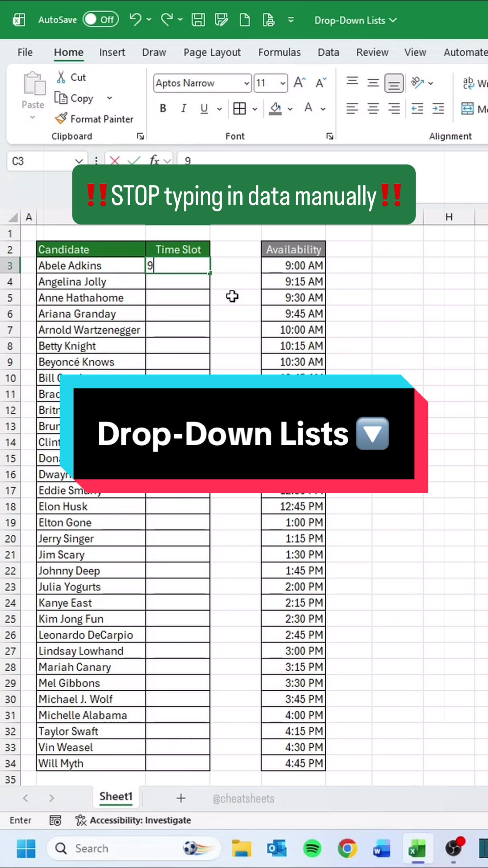Click the Decrease Indent icon
Image resolution: width=488 pixels, height=868 pixels.
[417, 108]
